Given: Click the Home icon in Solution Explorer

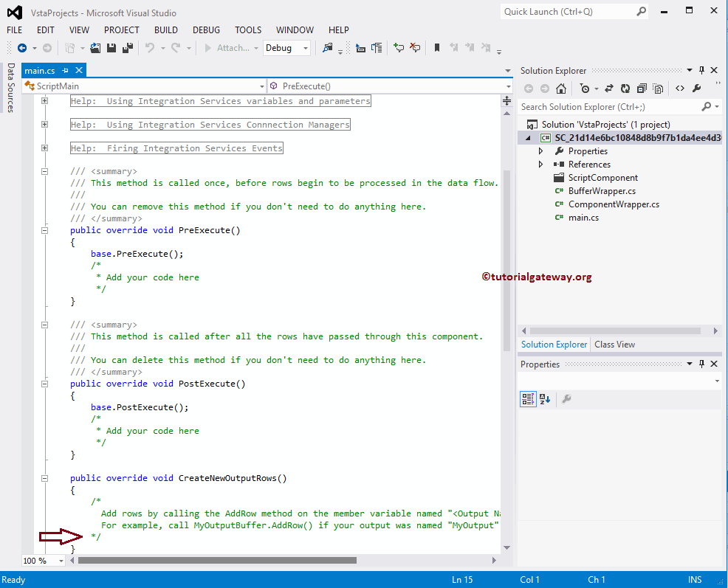Looking at the screenshot, I should tap(561, 89).
